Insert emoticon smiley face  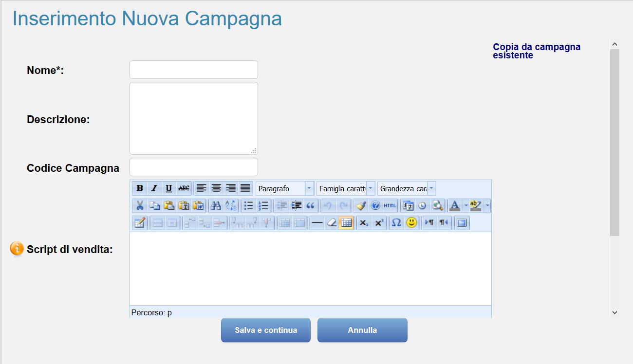pyautogui.click(x=412, y=223)
